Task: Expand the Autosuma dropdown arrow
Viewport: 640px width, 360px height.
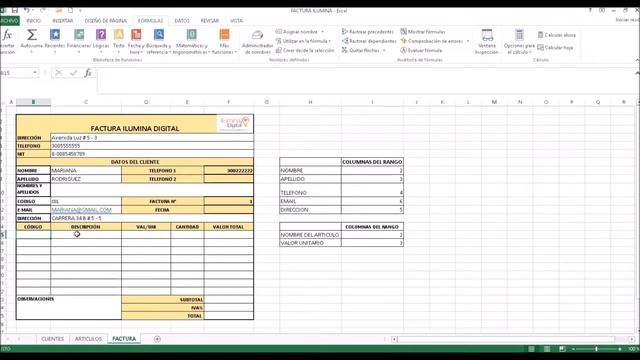Action: click(31, 53)
